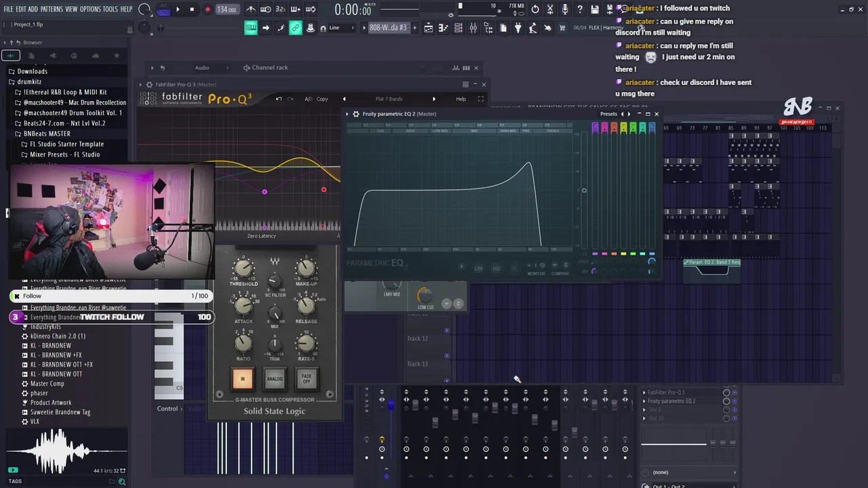868x488 pixels.
Task: Click the browser search magnifier icon
Action: (x=122, y=482)
